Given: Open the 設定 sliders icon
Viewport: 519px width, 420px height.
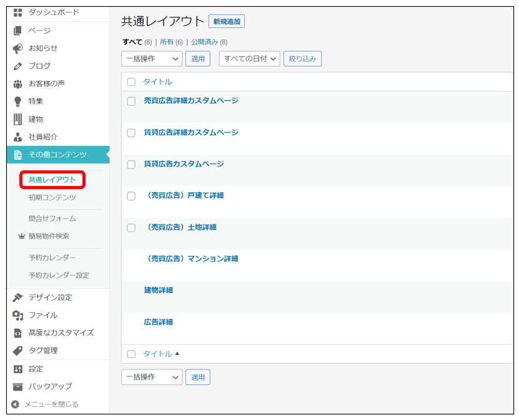Looking at the screenshot, I should coord(18,369).
